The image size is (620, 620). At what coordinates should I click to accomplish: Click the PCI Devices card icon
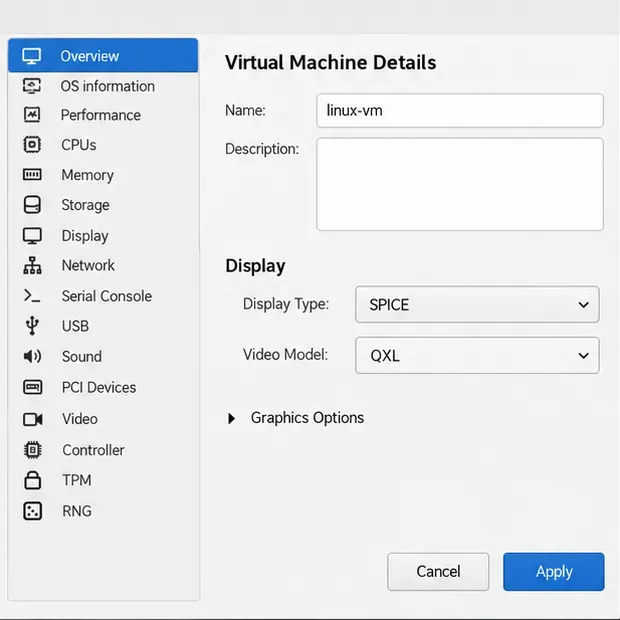click(x=32, y=387)
